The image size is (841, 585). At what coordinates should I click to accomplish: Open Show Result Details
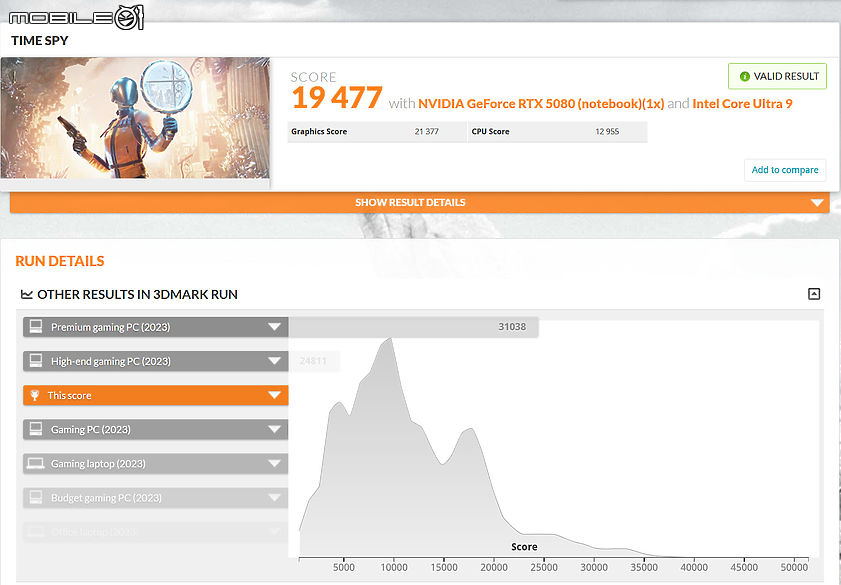tap(419, 203)
